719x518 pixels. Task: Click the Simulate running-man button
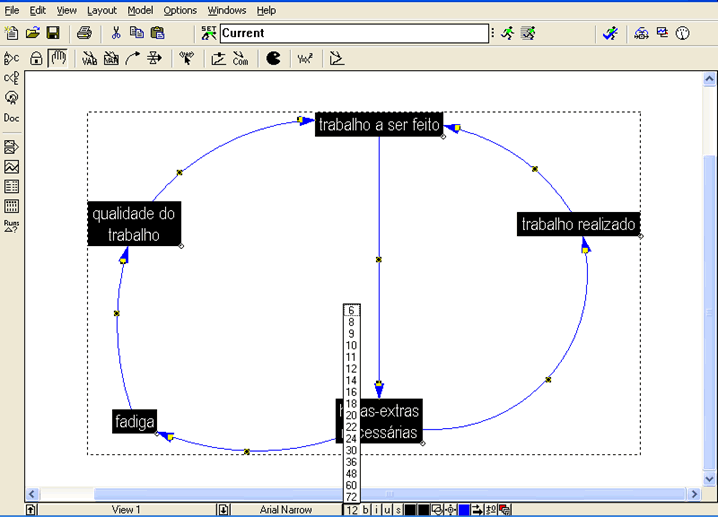[x=507, y=33]
